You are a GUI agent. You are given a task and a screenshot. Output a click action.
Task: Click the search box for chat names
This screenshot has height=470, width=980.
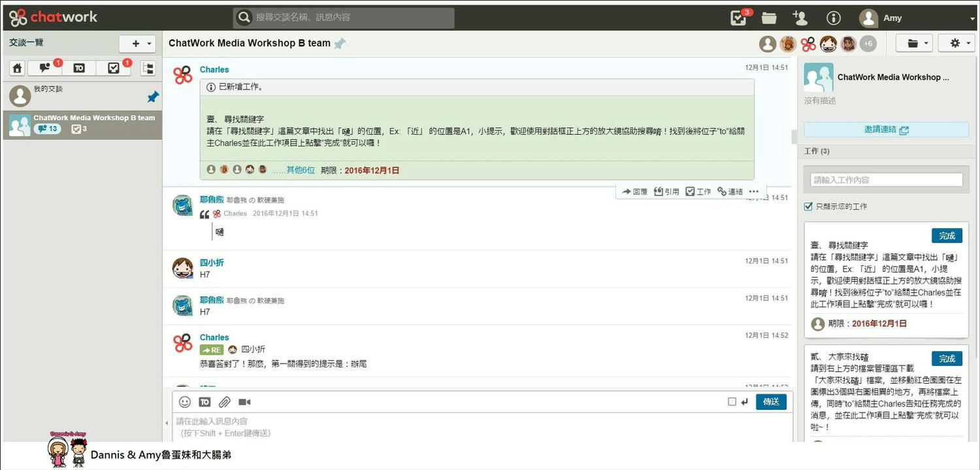(344, 18)
